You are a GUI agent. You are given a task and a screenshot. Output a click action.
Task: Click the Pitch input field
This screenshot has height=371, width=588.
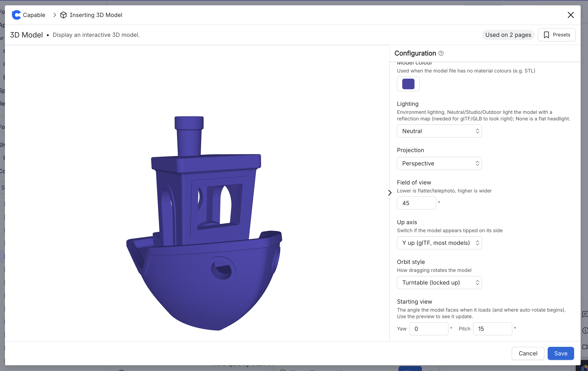(x=492, y=329)
